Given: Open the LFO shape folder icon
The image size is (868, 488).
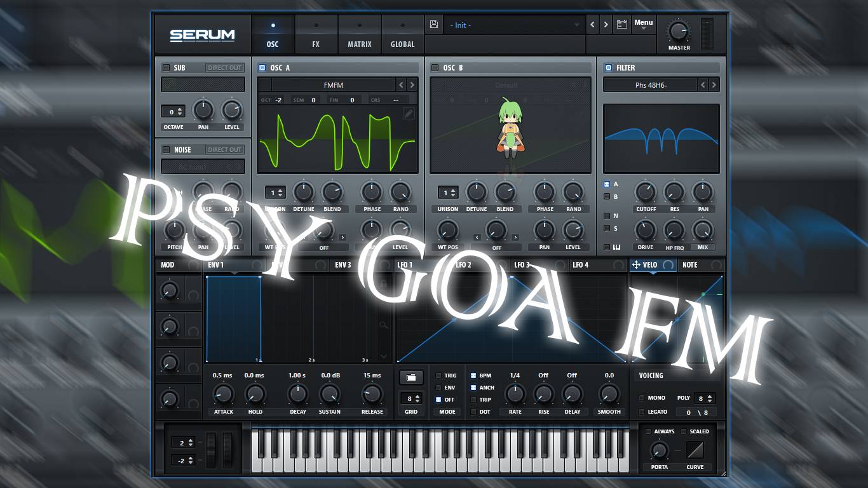Looking at the screenshot, I should tap(411, 377).
